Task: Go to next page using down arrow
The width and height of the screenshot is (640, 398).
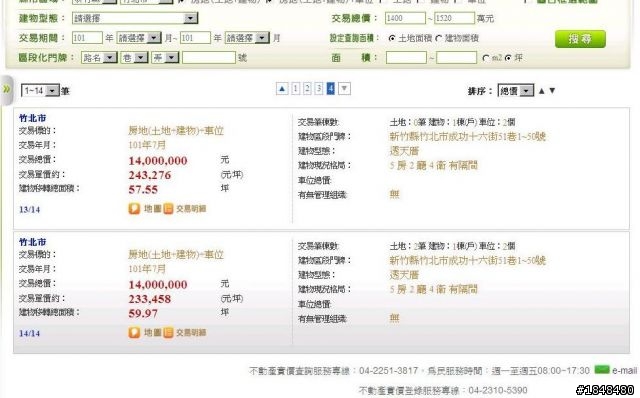Action: click(x=344, y=89)
